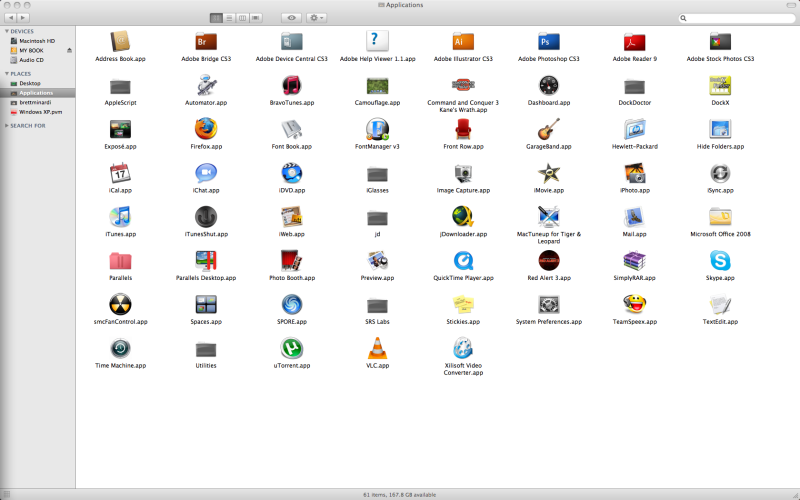Switch to Cover Flow view
The height and width of the screenshot is (500, 800).
coord(256,18)
